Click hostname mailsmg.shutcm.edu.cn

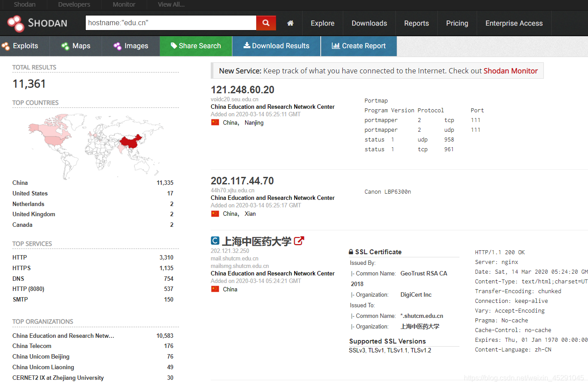tap(240, 266)
